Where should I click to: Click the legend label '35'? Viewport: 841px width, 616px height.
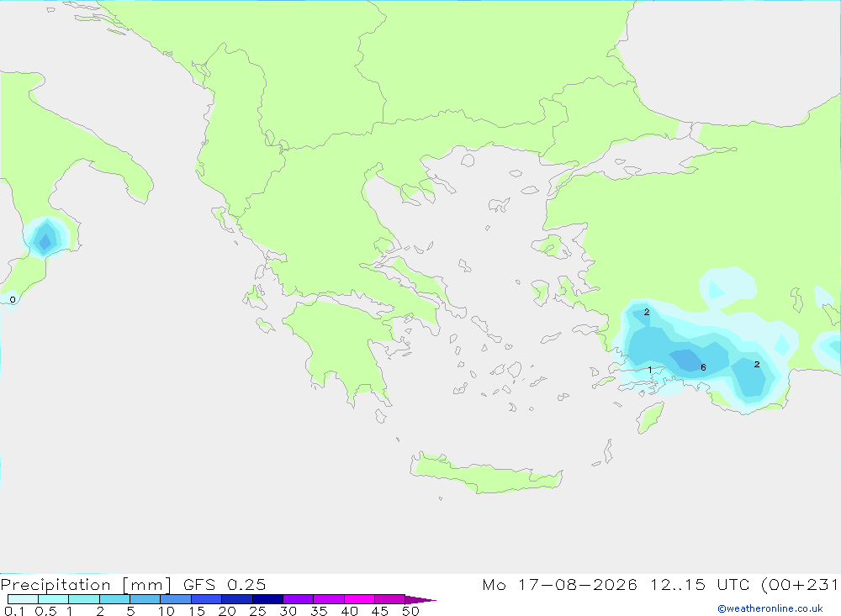[x=319, y=611]
